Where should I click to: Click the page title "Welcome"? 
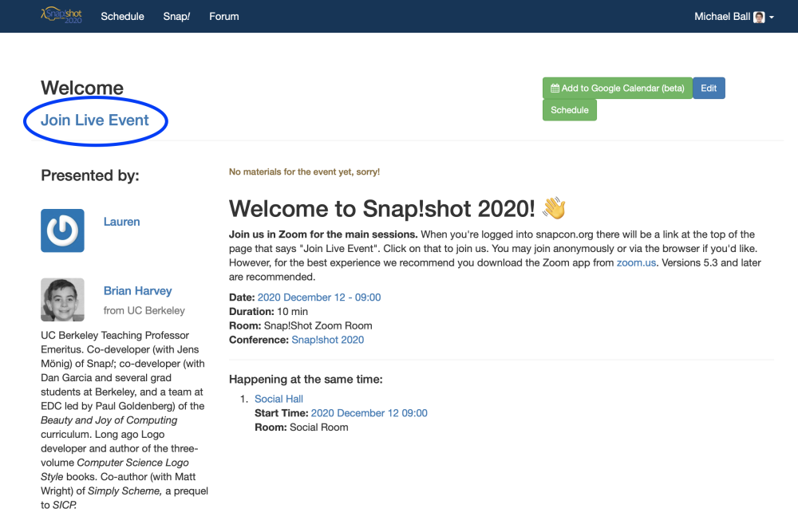(x=82, y=88)
